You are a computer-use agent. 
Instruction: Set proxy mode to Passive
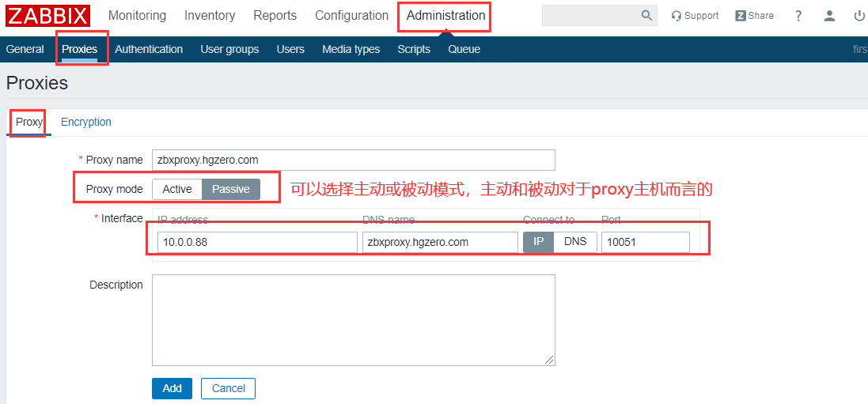231,189
